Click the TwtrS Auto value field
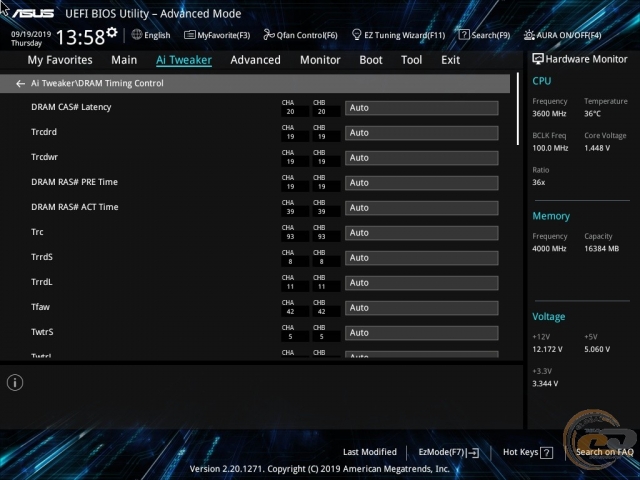This screenshot has height=480, width=640. [x=422, y=333]
